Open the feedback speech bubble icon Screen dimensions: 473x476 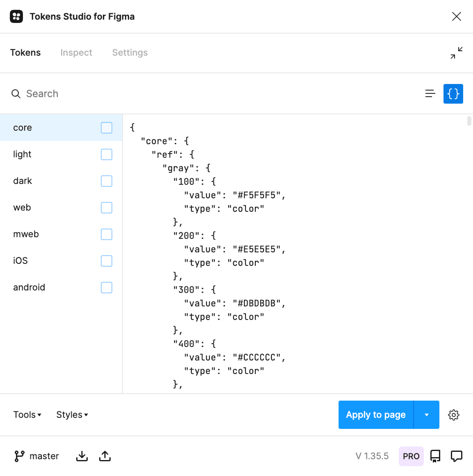coord(456,456)
